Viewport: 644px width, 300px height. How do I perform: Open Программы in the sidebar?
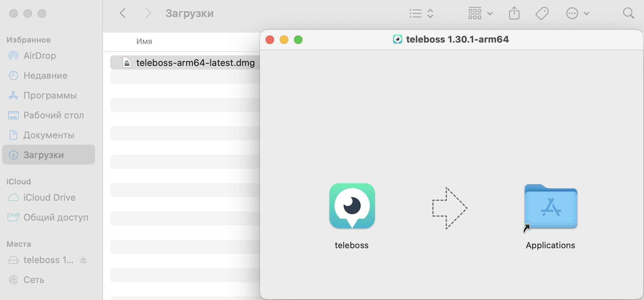click(x=49, y=95)
